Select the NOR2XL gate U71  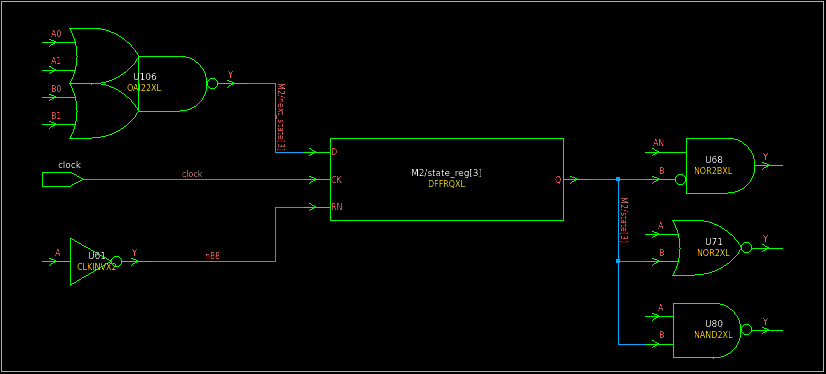click(712, 248)
